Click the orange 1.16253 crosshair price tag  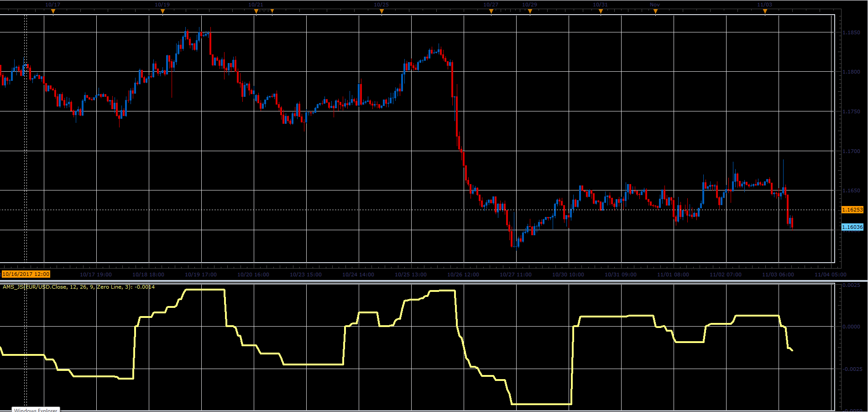pyautogui.click(x=852, y=210)
